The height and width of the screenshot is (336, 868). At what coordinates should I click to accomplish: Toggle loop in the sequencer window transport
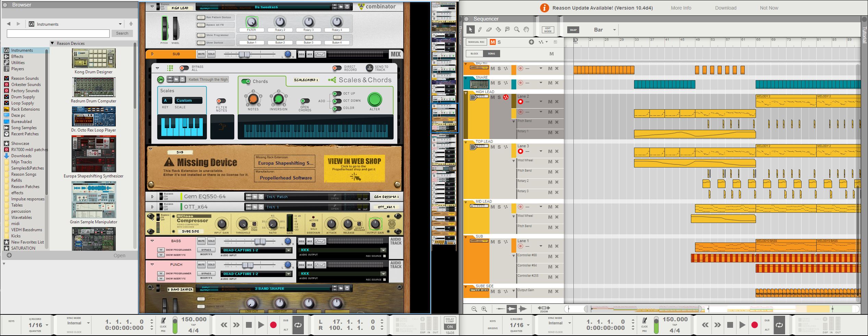point(779,325)
